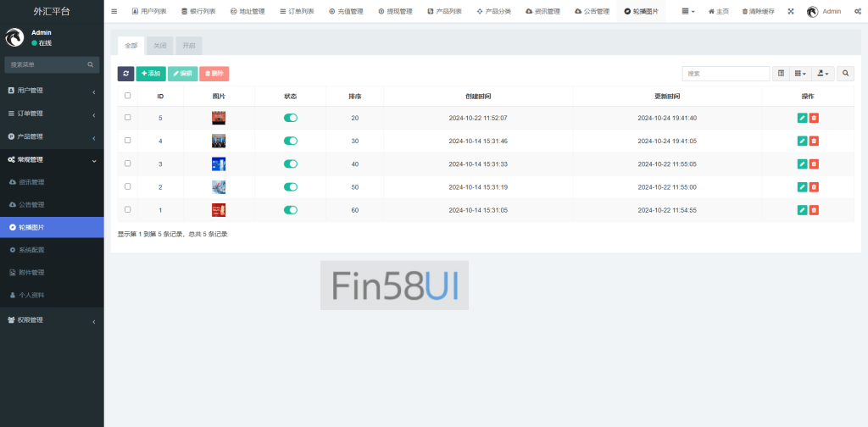The image size is (868, 427).
Task: Click the Admin avatar in top bar
Action: pos(812,12)
